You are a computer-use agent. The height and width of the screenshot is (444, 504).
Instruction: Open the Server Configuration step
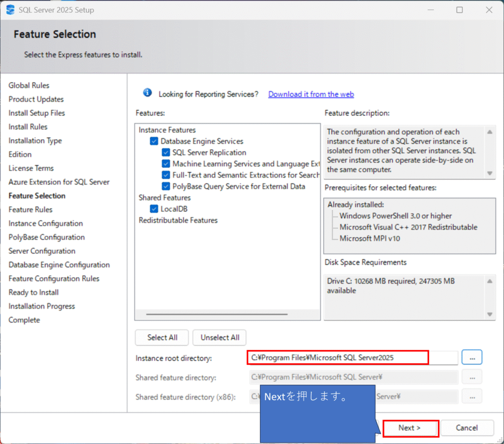coord(42,251)
